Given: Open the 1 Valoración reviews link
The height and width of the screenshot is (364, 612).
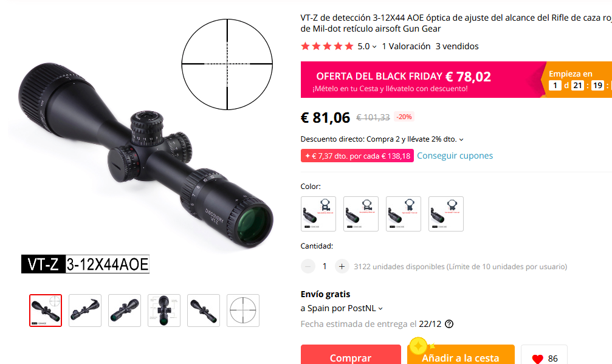Looking at the screenshot, I should point(406,46).
